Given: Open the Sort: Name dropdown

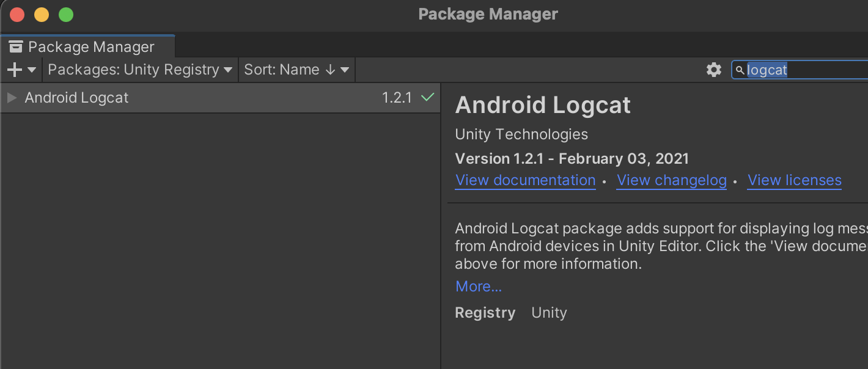Looking at the screenshot, I should coord(296,70).
